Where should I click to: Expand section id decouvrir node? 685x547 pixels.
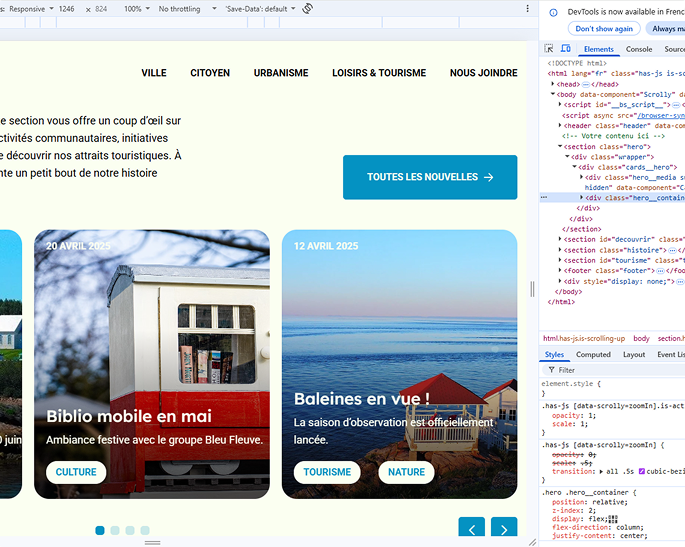pos(560,239)
